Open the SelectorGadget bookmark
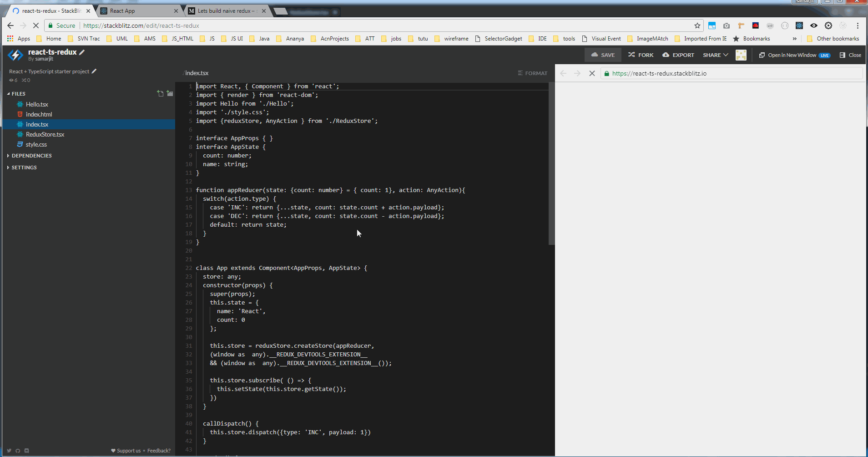 coord(499,39)
